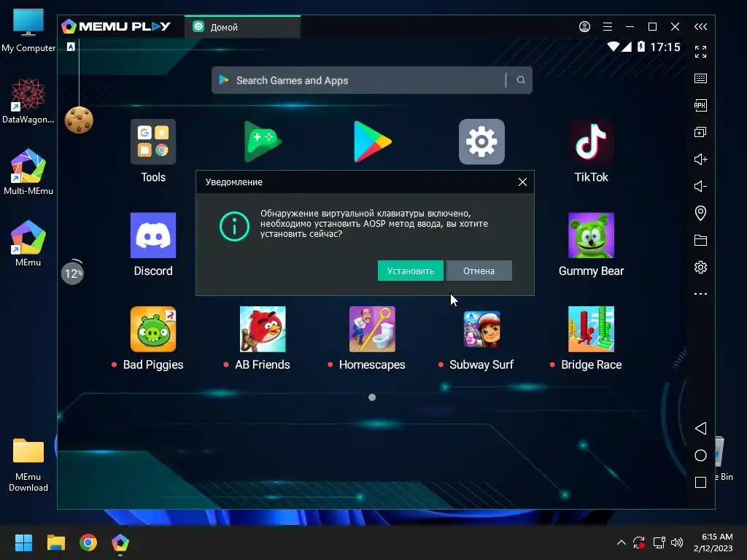Open Android Settings gear app
This screenshot has width=747, height=560.
(x=481, y=142)
